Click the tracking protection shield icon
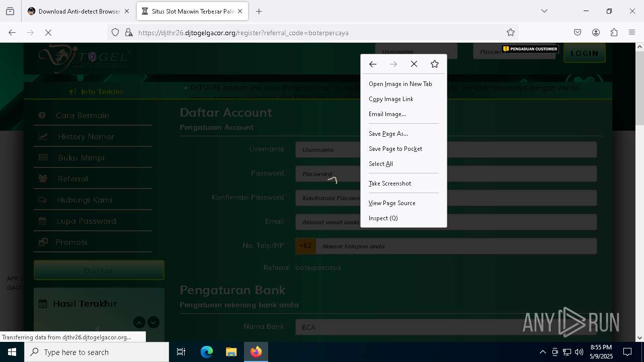Viewport: 644px width, 362px height. pyautogui.click(x=115, y=33)
